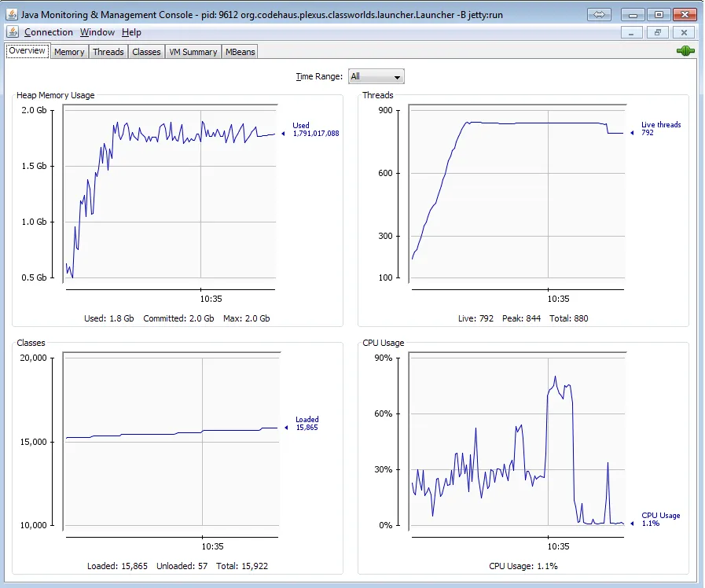Switch to the Memory tab
This screenshot has height=588, width=705.
(x=69, y=52)
